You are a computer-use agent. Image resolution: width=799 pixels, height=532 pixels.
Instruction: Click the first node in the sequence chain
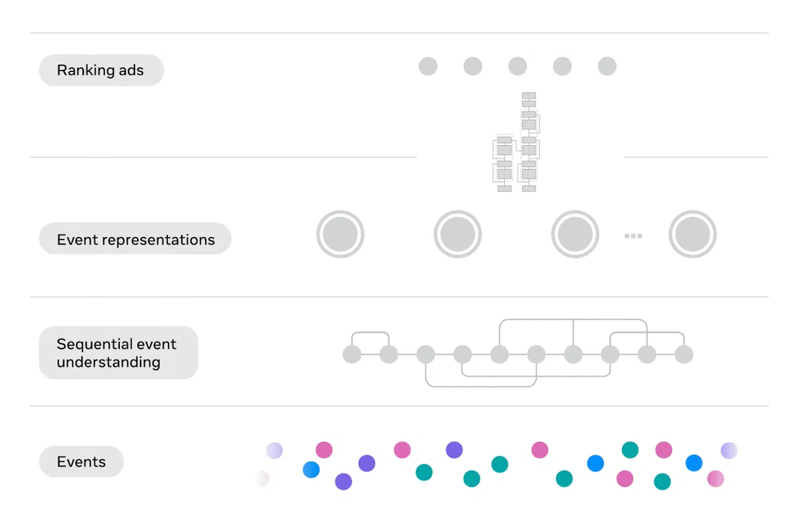[352, 354]
